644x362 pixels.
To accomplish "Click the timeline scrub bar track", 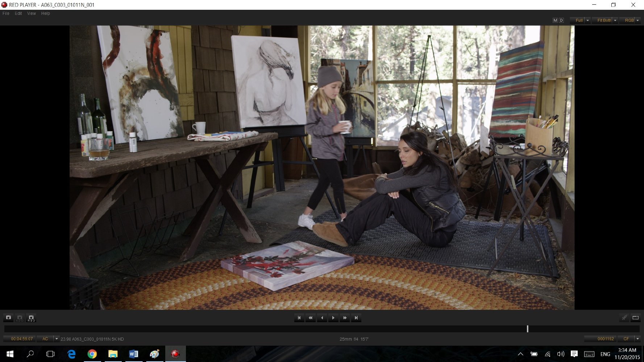I will (x=322, y=329).
